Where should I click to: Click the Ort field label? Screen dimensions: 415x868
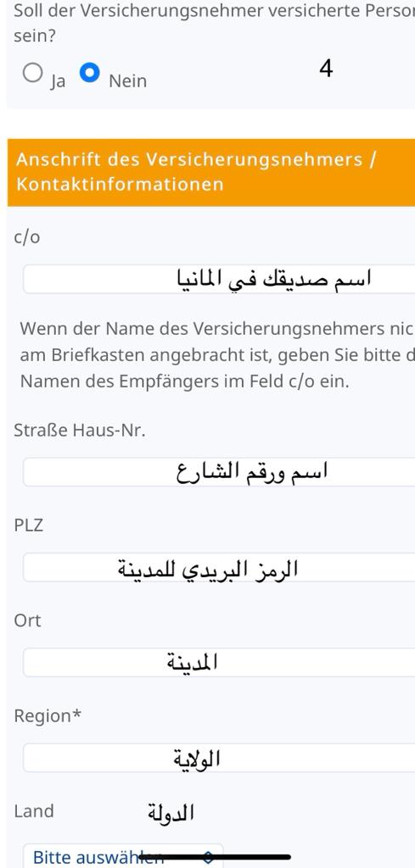click(x=27, y=620)
